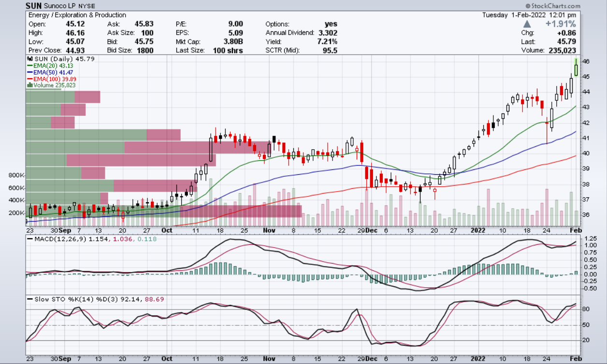Click the SCTR (Mid) value 95.5
The width and height of the screenshot is (607, 364).
pos(331,50)
